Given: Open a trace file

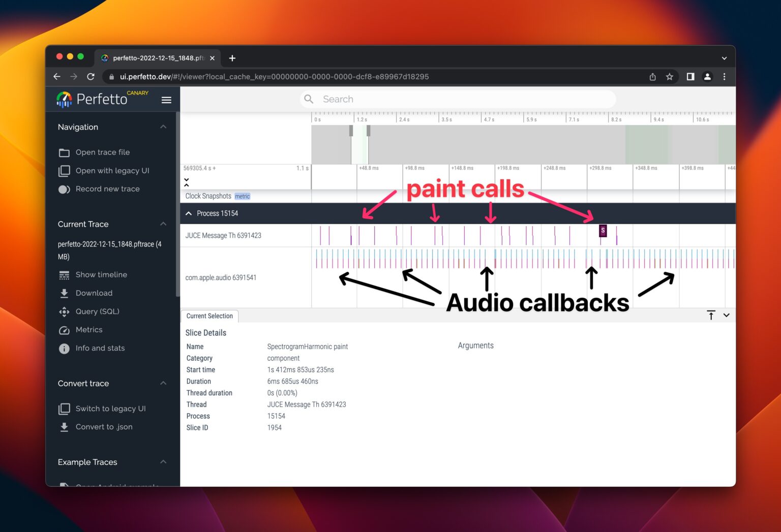Looking at the screenshot, I should [103, 152].
